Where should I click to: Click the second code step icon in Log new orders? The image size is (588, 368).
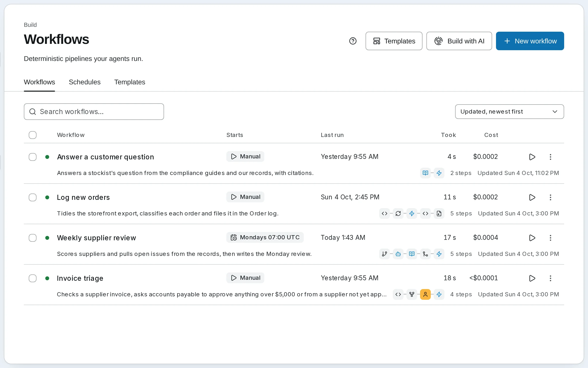point(425,213)
